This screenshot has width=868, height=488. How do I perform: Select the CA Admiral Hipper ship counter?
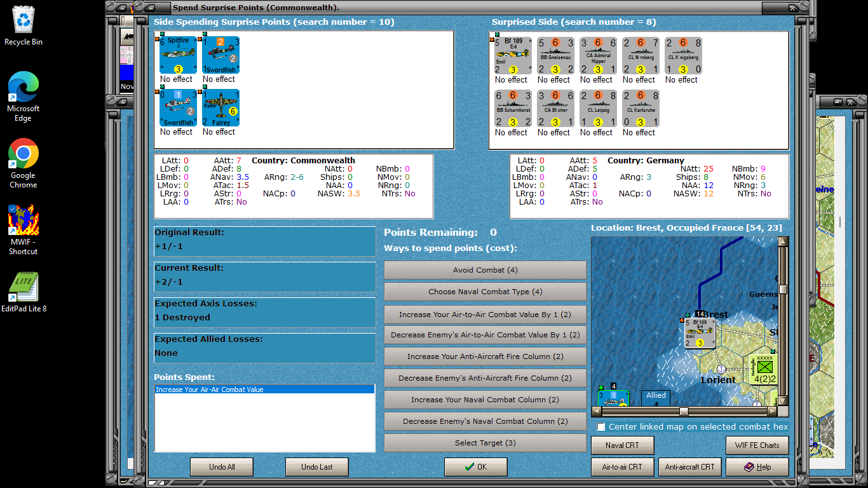tap(598, 56)
